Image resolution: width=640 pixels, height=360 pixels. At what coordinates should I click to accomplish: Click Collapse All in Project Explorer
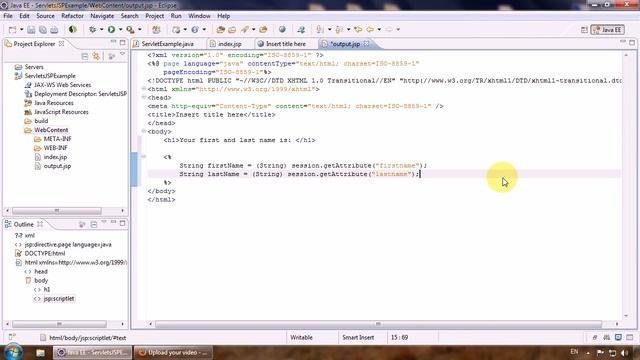[85, 56]
